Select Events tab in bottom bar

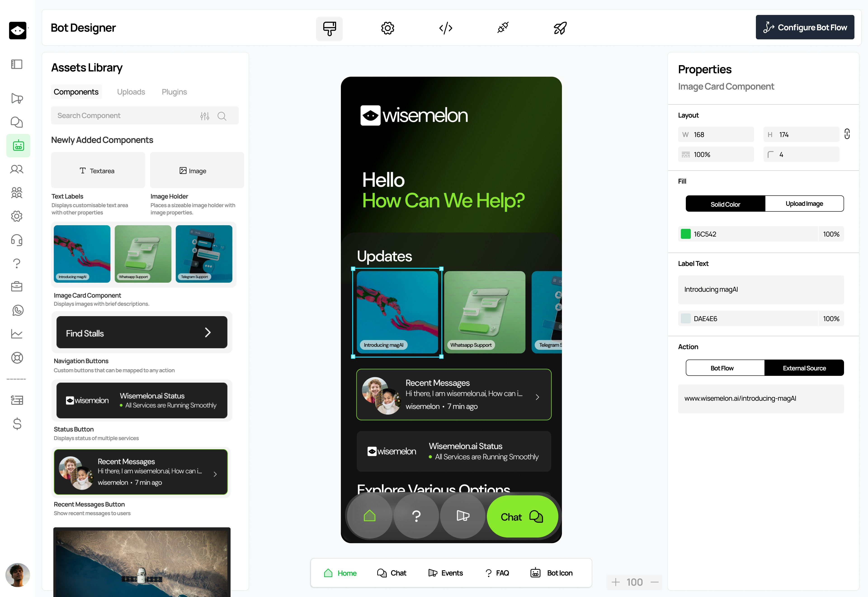point(445,573)
